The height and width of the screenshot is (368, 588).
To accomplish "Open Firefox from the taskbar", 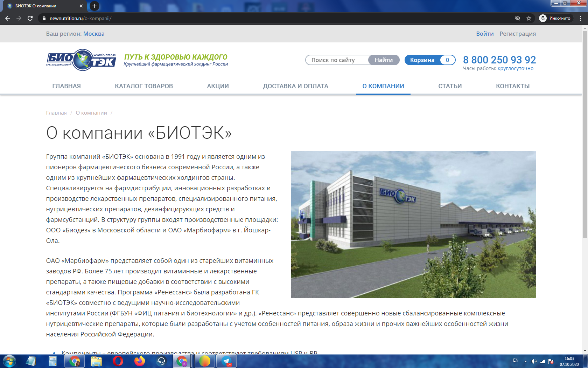I will coord(140,361).
